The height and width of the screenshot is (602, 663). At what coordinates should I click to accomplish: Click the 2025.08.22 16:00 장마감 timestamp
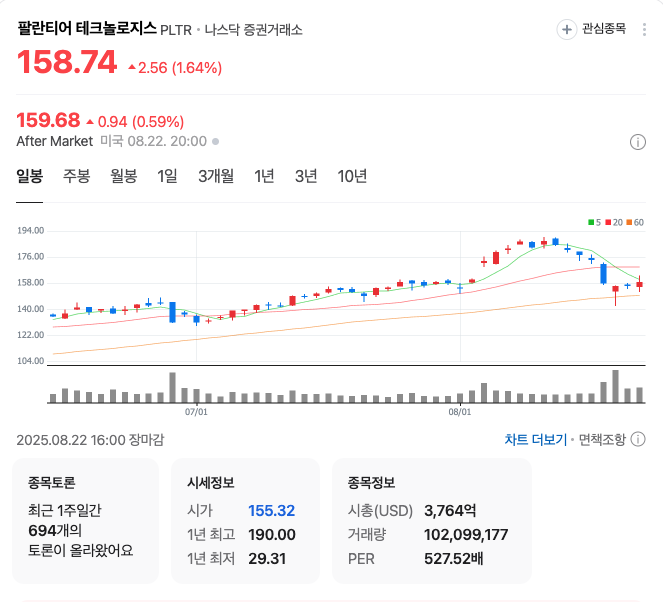point(90,440)
